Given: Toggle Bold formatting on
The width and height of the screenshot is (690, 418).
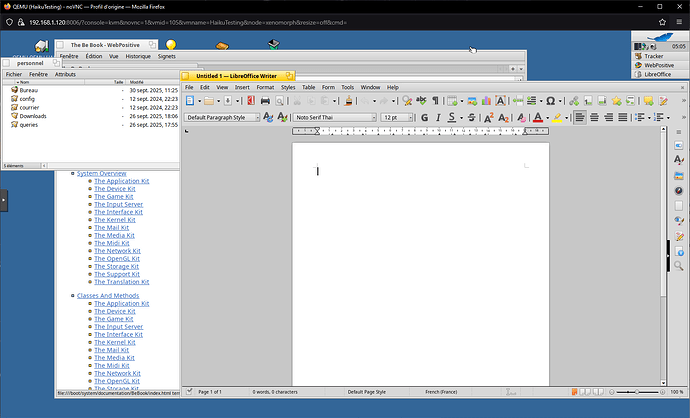Looking at the screenshot, I should pos(424,118).
